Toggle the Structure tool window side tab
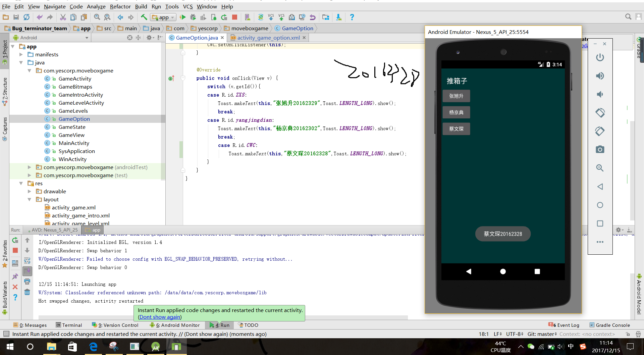Viewport: 644px width, 355px height. (5, 91)
